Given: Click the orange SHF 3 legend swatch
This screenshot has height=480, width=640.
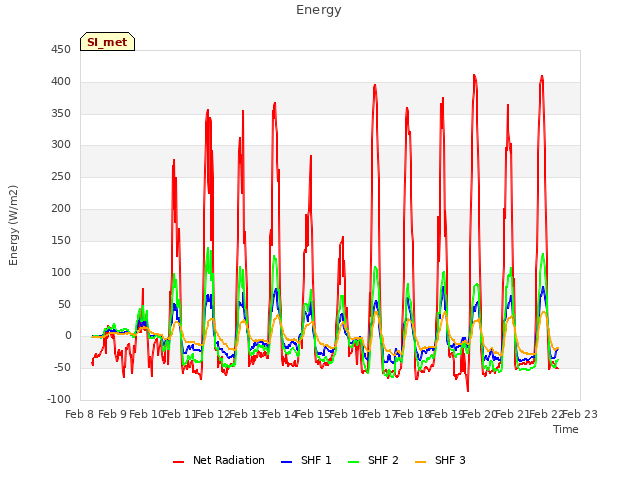Looking at the screenshot, I should click(x=420, y=462).
